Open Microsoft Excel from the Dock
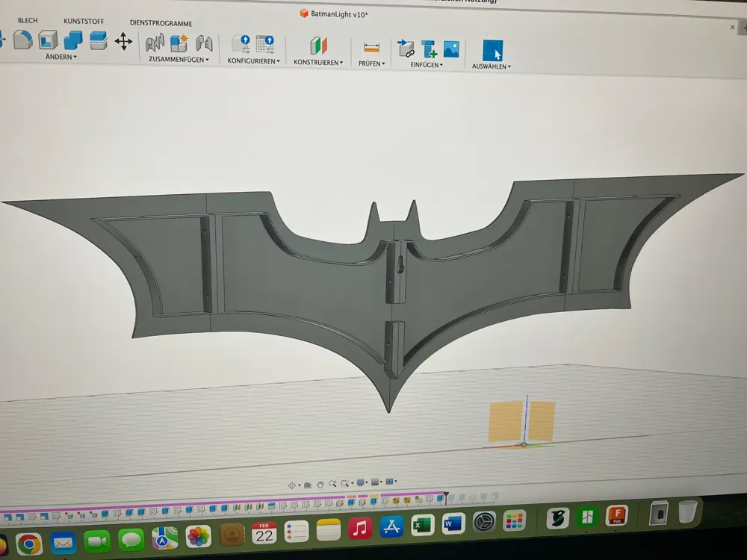The height and width of the screenshot is (560, 747). (x=421, y=525)
